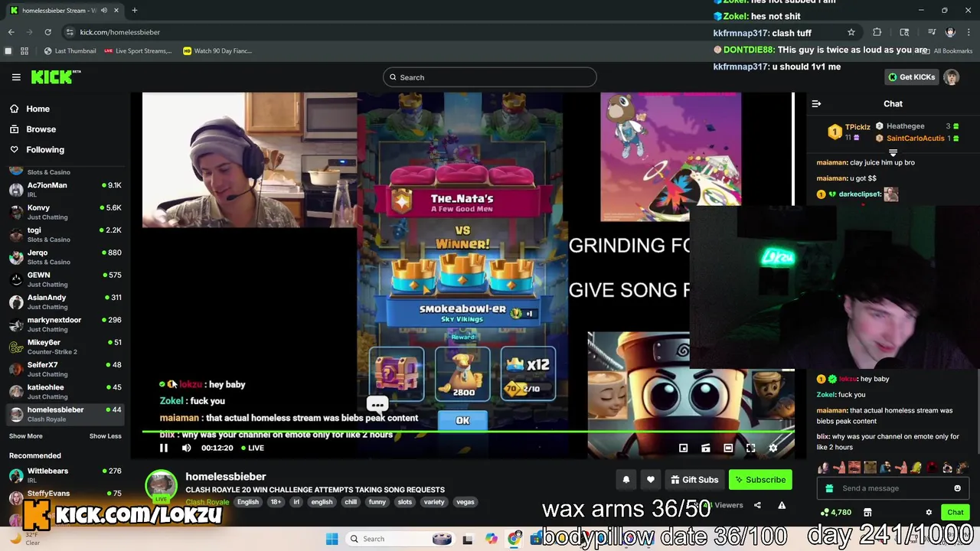Go back in browser
This screenshot has width=980, height=551.
(11, 32)
